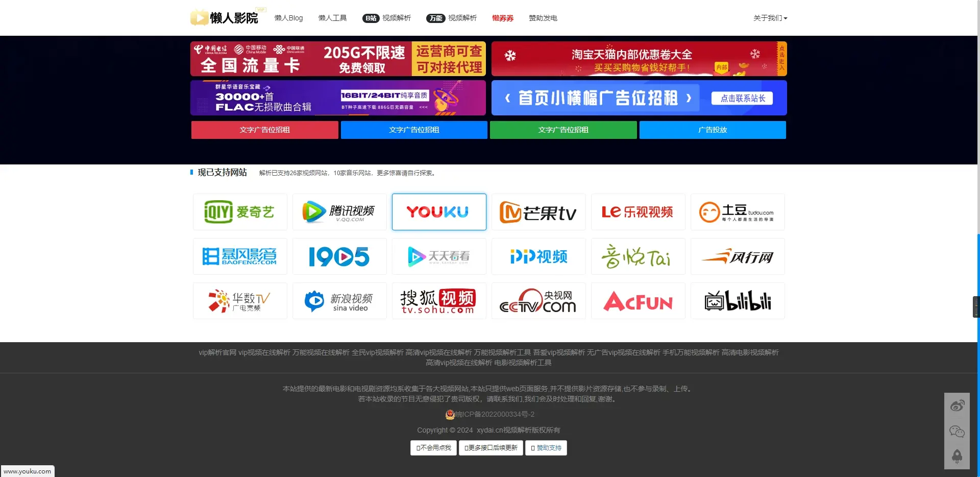
Task: Click the red 文字广告位招租 button
Action: point(265,130)
